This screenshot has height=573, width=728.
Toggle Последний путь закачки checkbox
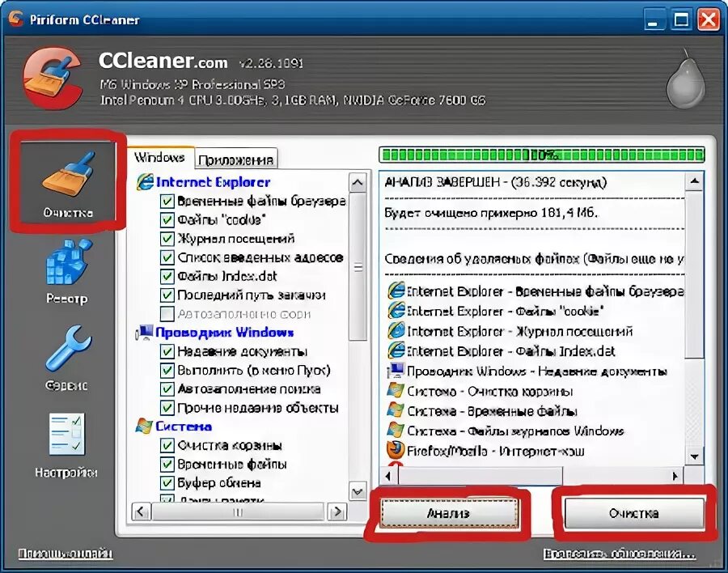click(x=167, y=295)
